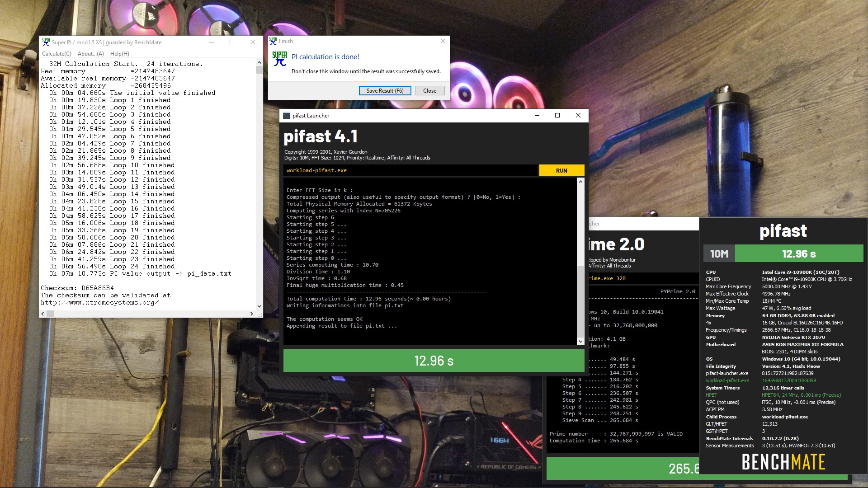Click the Super PI logo in Finish dialog

[x=280, y=59]
